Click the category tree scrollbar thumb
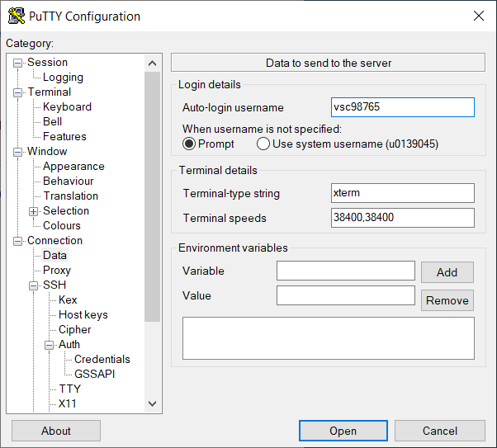Screen dimensions: 497x448 pos(153,196)
